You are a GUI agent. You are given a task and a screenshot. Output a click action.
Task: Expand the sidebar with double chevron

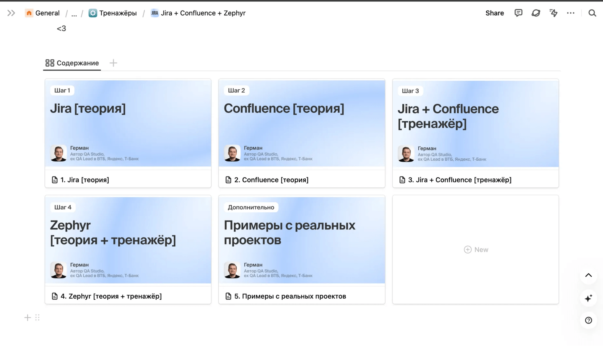11,13
